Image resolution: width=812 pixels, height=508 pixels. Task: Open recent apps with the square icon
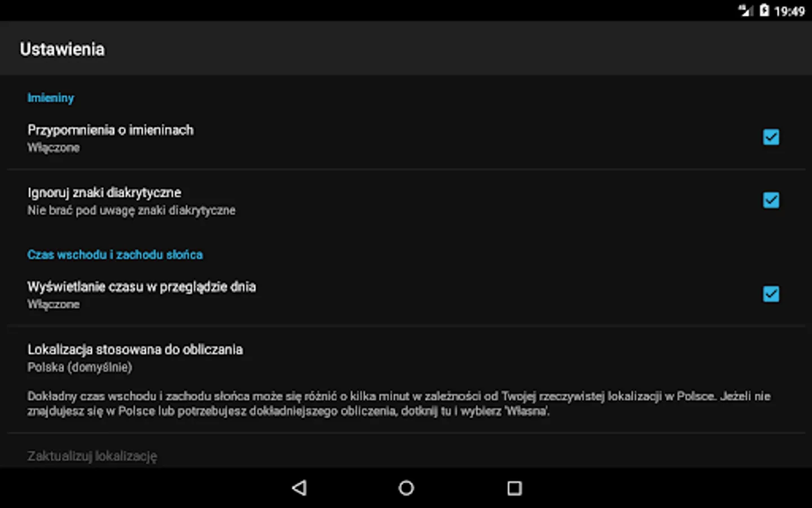pyautogui.click(x=514, y=488)
